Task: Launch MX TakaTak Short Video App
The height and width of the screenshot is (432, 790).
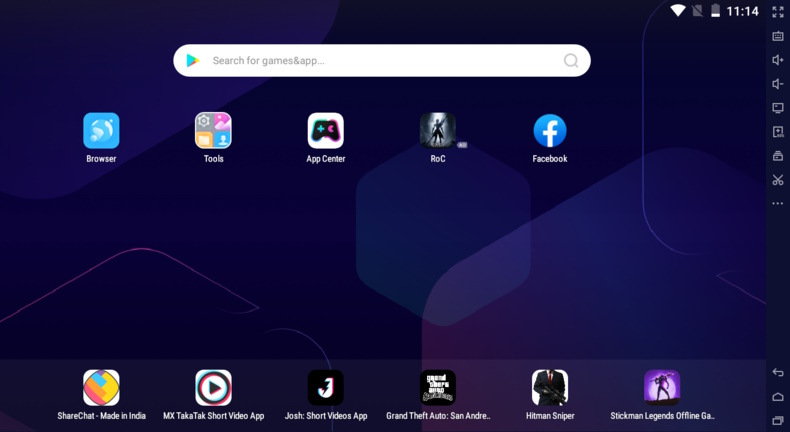Action: [x=214, y=388]
